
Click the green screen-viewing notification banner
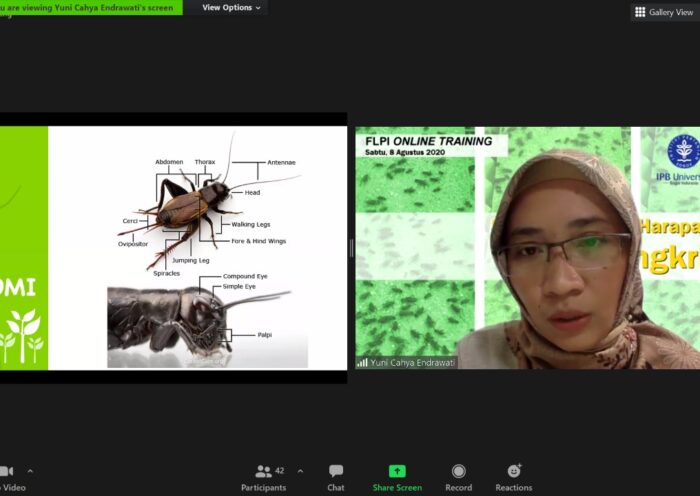(90, 8)
